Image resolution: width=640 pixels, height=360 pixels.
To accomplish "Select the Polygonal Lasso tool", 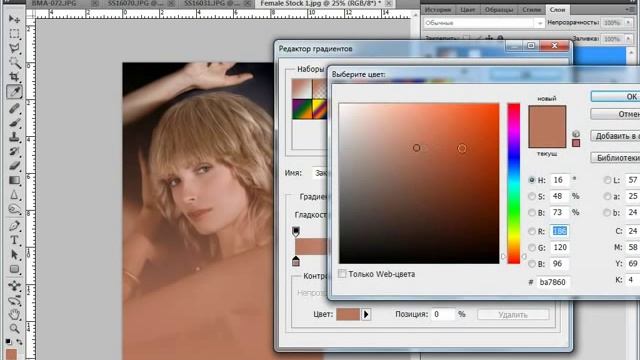I will tap(14, 48).
